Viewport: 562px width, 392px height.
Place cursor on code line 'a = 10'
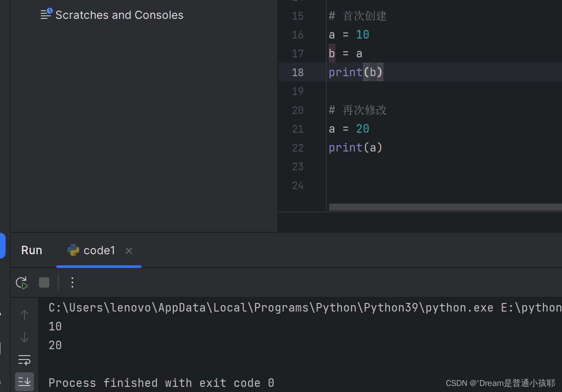coord(349,35)
